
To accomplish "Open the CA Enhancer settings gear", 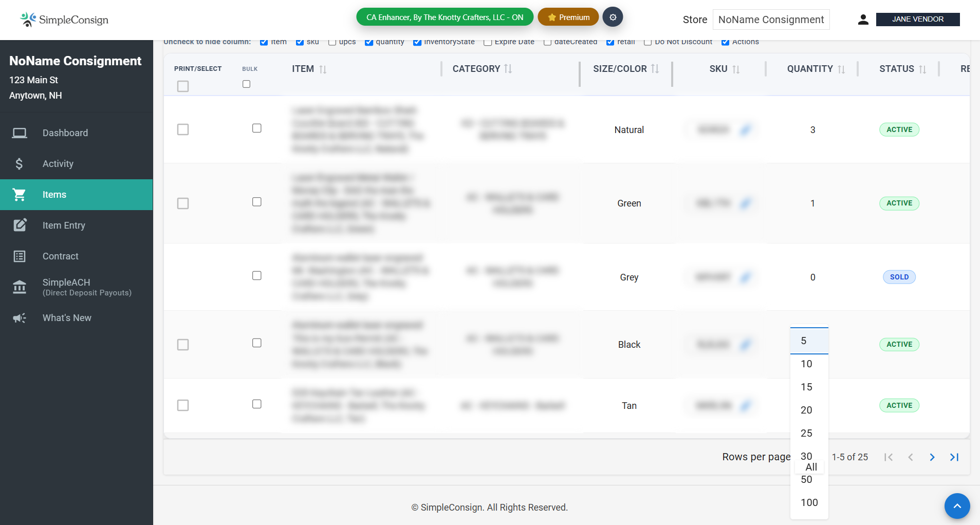I will 613,17.
